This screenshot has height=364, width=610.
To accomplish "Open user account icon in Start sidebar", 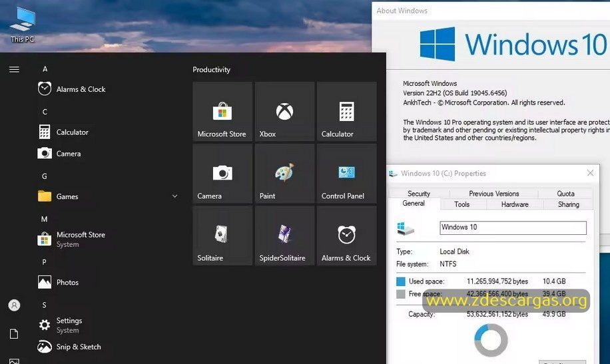I will [15, 305].
